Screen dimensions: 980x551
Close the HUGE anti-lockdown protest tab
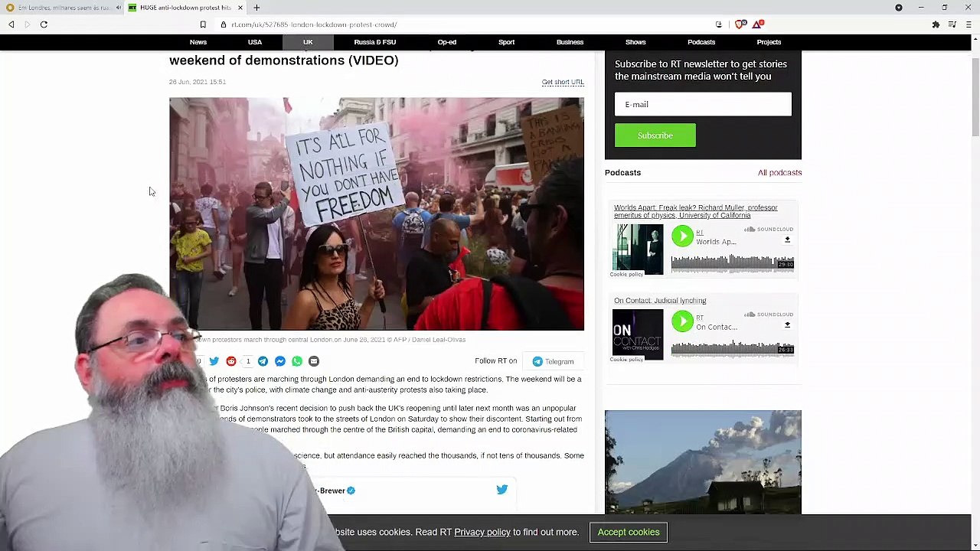click(240, 8)
